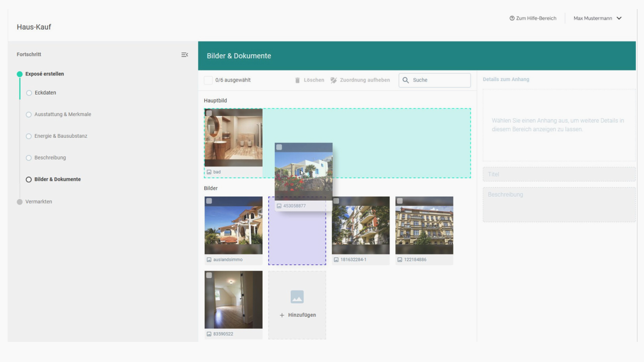Click the image file icon beside 'bad'
Viewport: 644px width, 362px height.
point(209,172)
